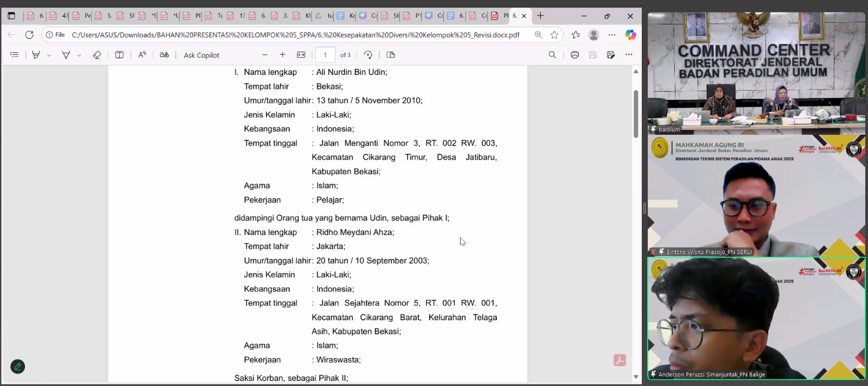Click the line starting "didampingi Orang tua"
The height and width of the screenshot is (386, 868).
tap(342, 218)
